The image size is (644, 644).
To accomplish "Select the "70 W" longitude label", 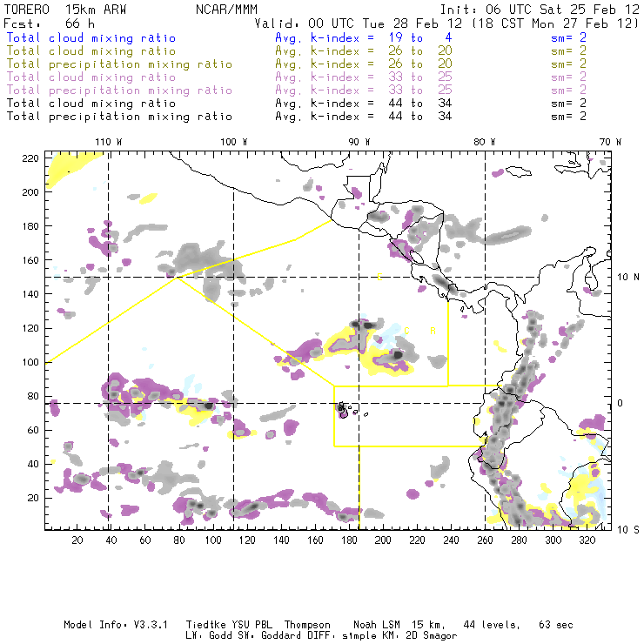I will click(610, 142).
